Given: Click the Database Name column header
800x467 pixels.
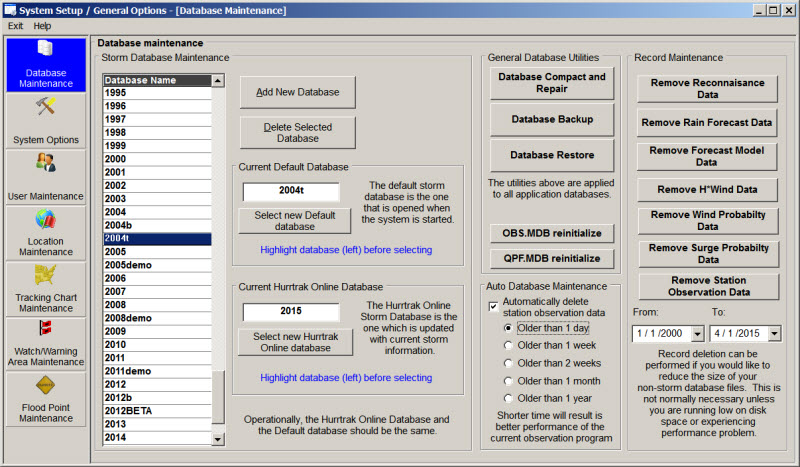Looking at the screenshot, I should pos(157,81).
